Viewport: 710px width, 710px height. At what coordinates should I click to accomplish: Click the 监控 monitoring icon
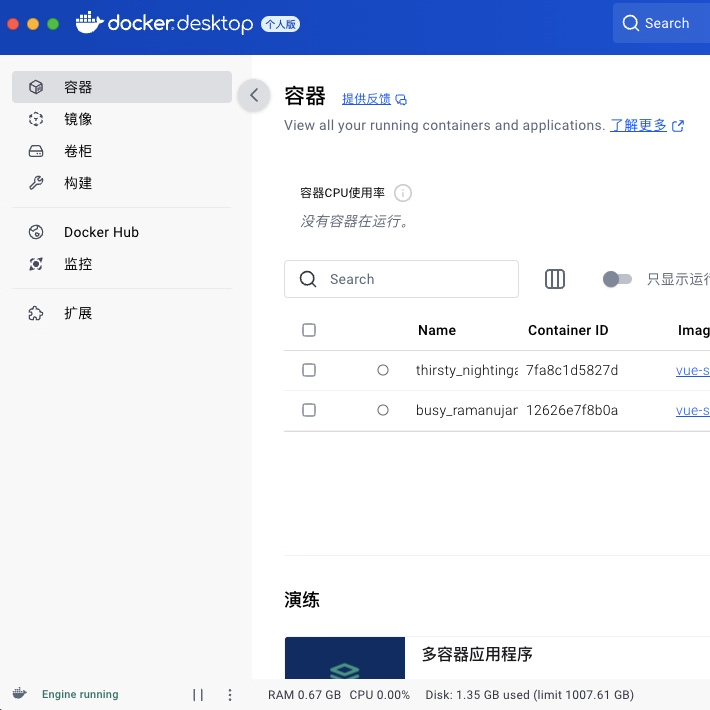[x=36, y=264]
